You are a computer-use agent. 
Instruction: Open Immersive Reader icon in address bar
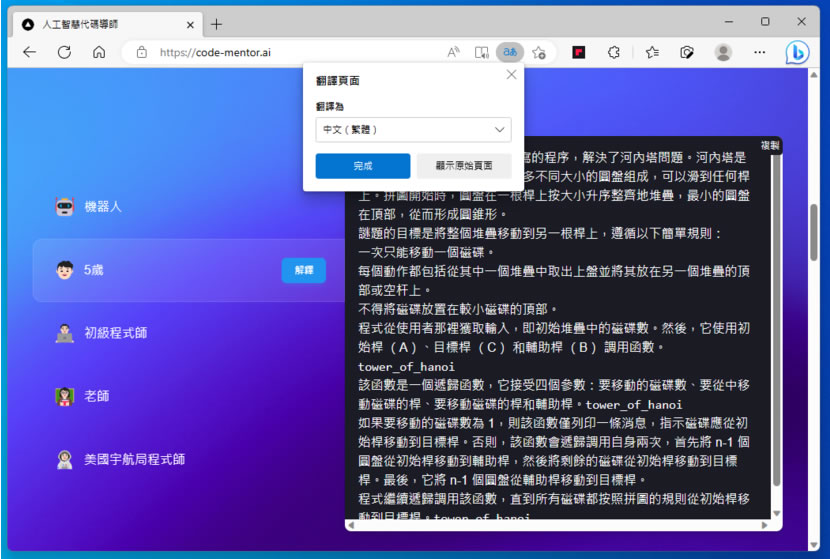tap(481, 52)
